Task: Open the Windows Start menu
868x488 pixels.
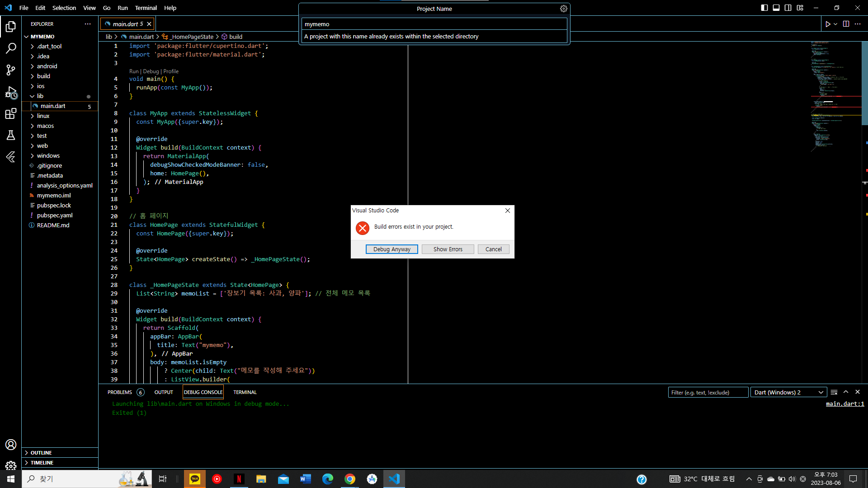Action: click(x=11, y=479)
